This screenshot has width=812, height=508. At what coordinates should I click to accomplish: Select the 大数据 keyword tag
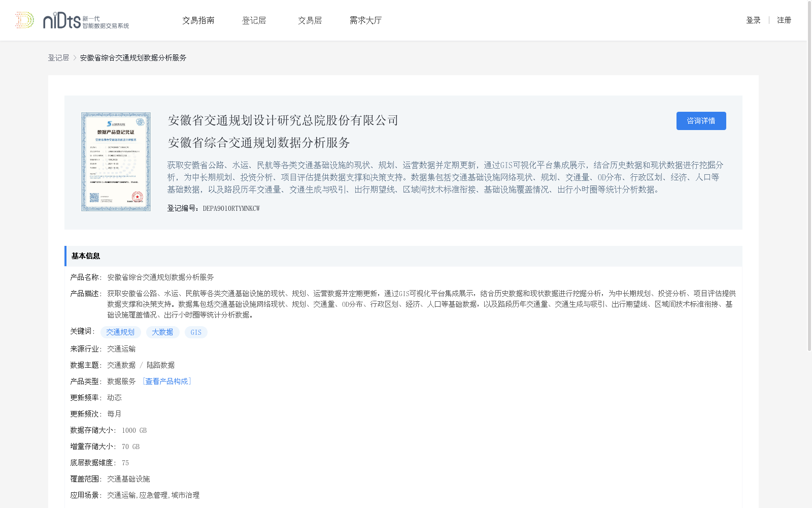pyautogui.click(x=162, y=332)
